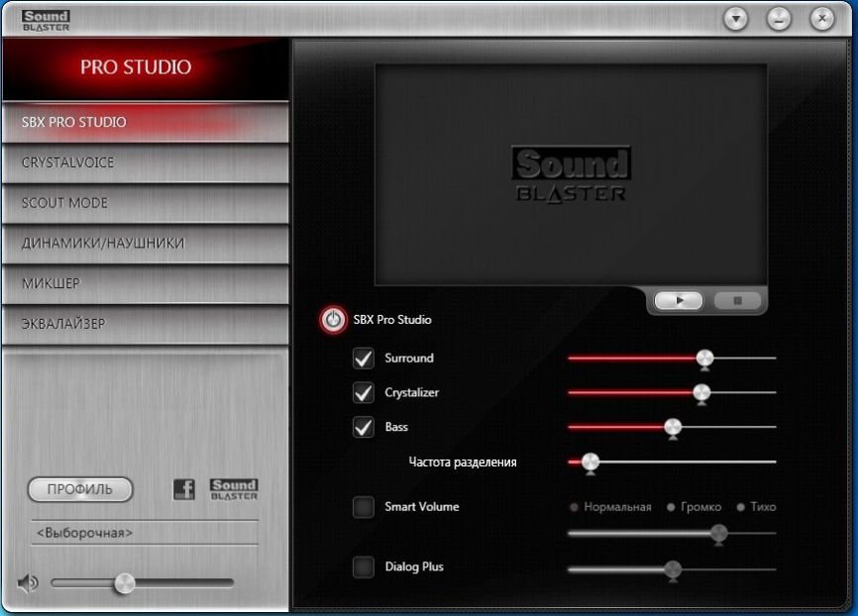Click the Smart Volume slider handle

(719, 534)
